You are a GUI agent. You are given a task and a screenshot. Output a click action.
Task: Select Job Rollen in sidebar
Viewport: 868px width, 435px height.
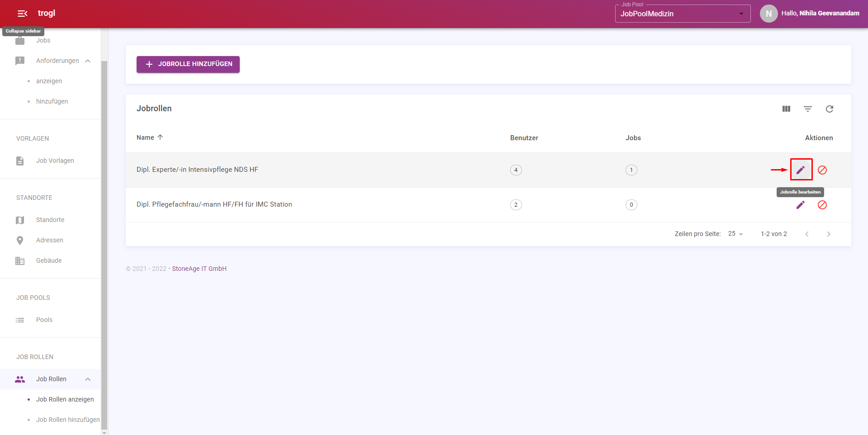51,379
